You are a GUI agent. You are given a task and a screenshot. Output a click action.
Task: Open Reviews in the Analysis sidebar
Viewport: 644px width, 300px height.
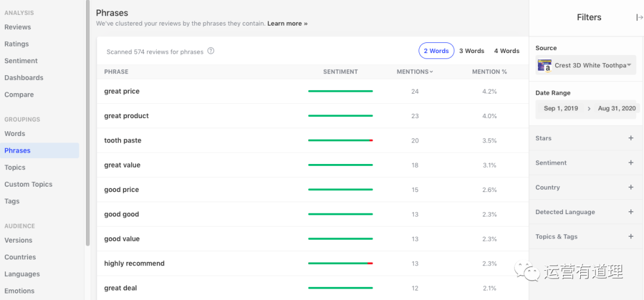pos(18,27)
